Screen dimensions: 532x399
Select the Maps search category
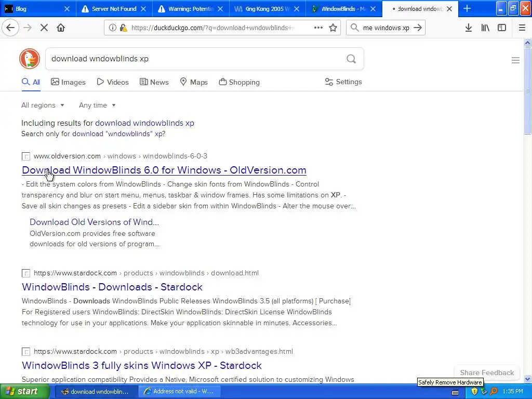194,82
